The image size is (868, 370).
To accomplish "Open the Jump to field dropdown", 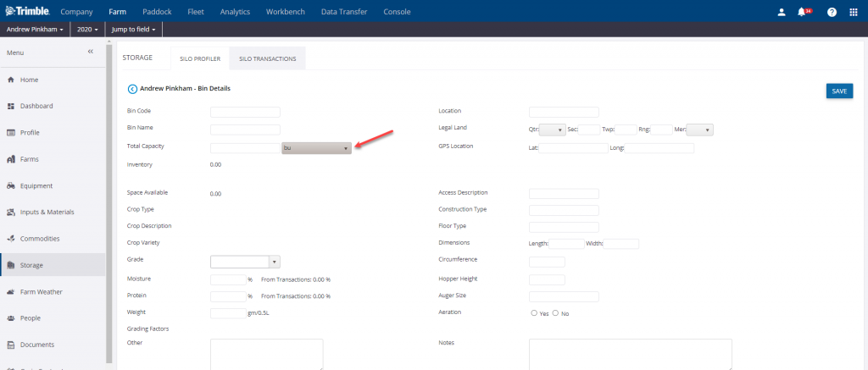I will (x=133, y=29).
